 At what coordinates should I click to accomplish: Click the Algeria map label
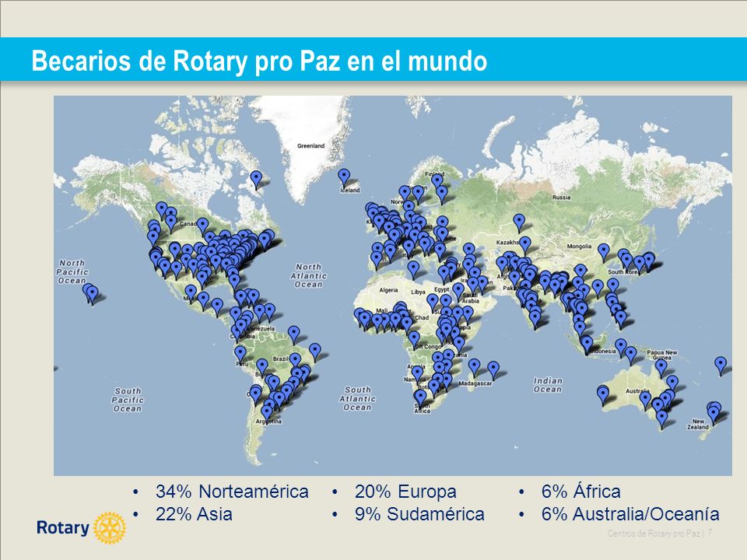pos(388,290)
